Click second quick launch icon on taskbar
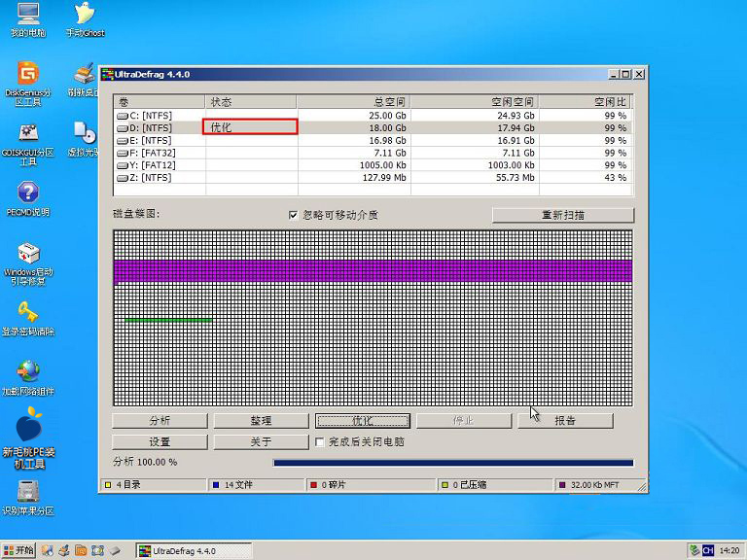 pos(63,550)
